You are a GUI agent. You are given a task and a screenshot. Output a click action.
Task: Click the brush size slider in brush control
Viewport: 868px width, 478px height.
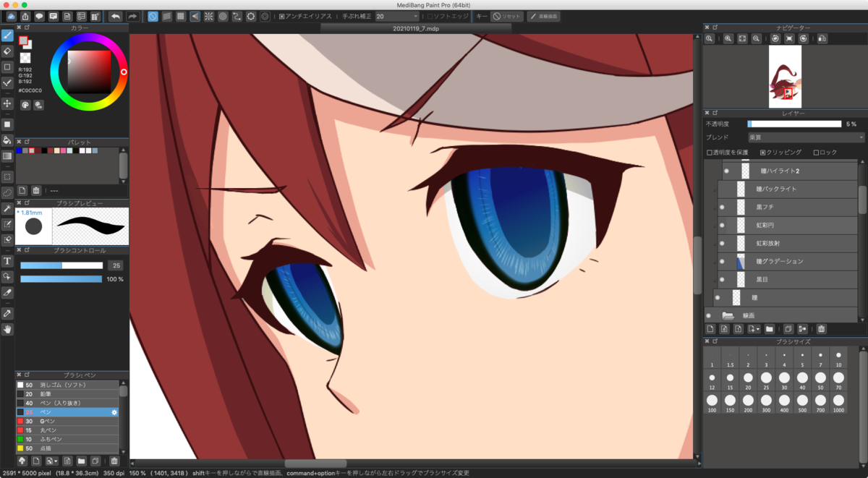pyautogui.click(x=61, y=265)
